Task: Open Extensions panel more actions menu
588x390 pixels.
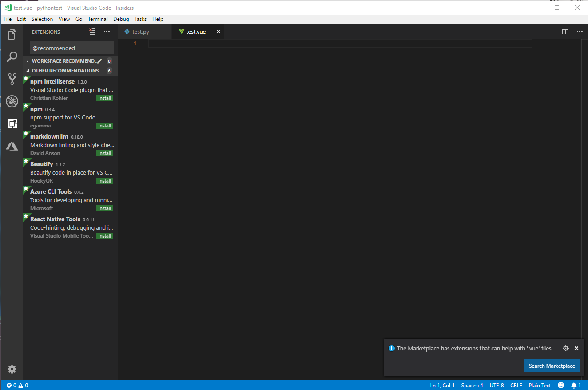Action: coord(107,32)
